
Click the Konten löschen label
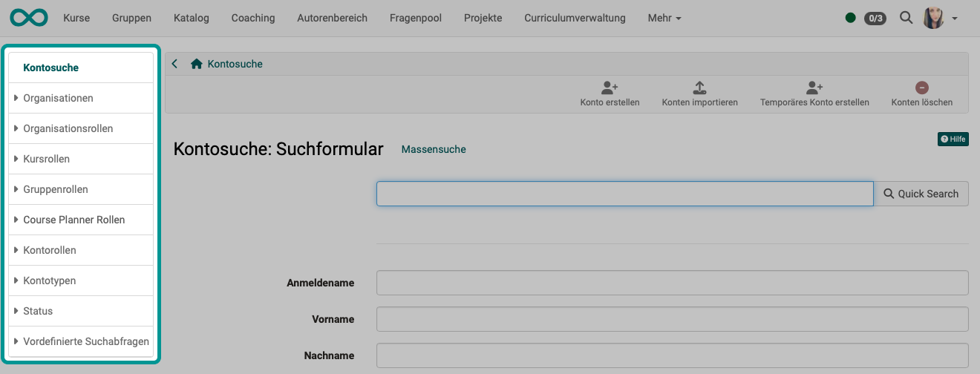tap(921, 102)
